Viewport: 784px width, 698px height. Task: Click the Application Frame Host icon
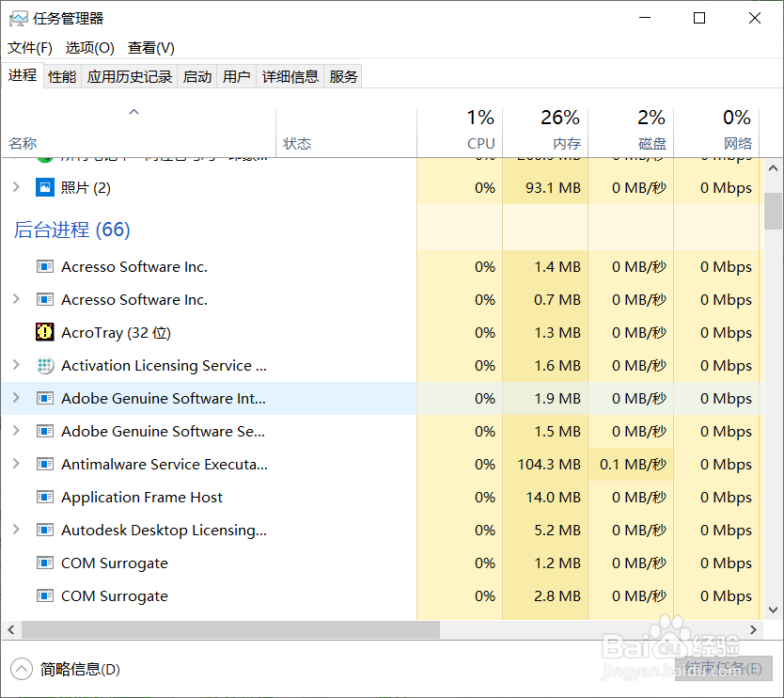coord(45,498)
